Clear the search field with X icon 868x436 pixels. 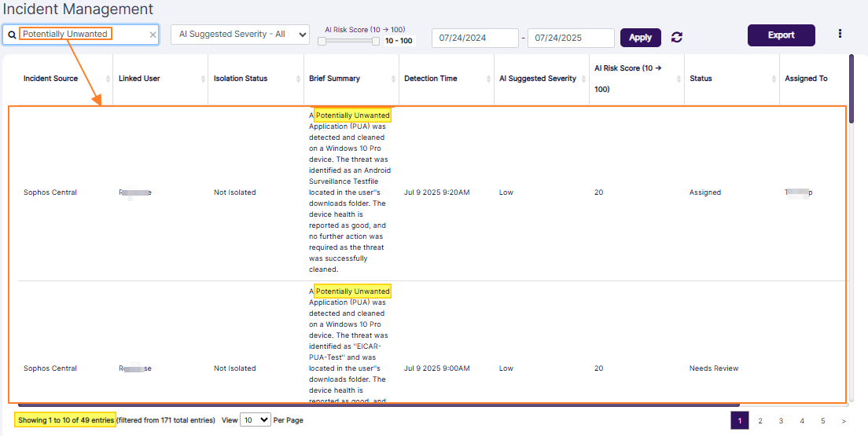click(x=153, y=35)
